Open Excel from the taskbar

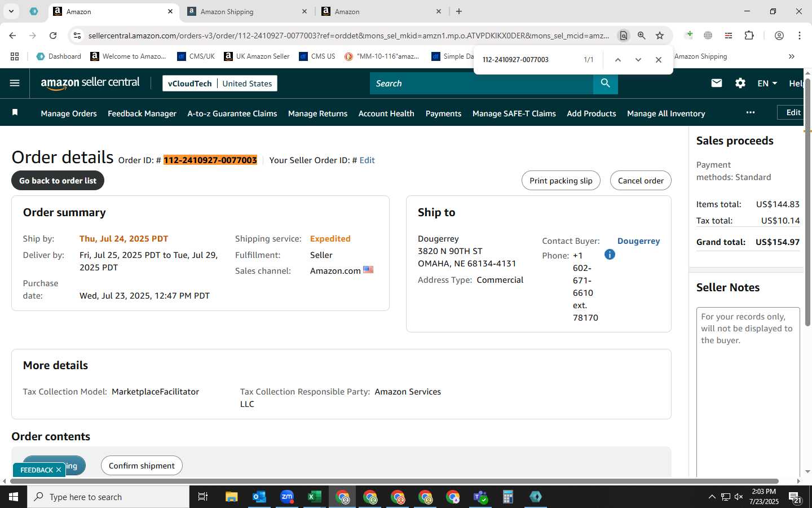click(314, 497)
